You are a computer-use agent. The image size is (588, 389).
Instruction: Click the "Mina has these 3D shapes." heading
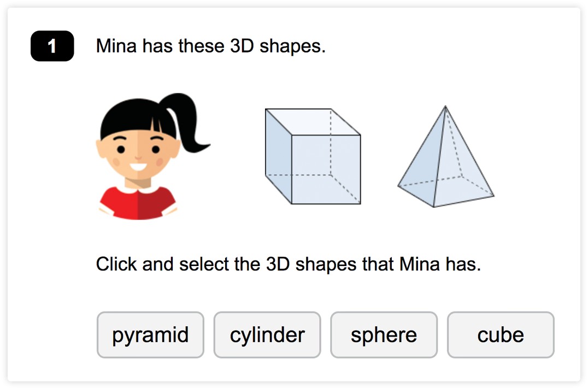211,46
